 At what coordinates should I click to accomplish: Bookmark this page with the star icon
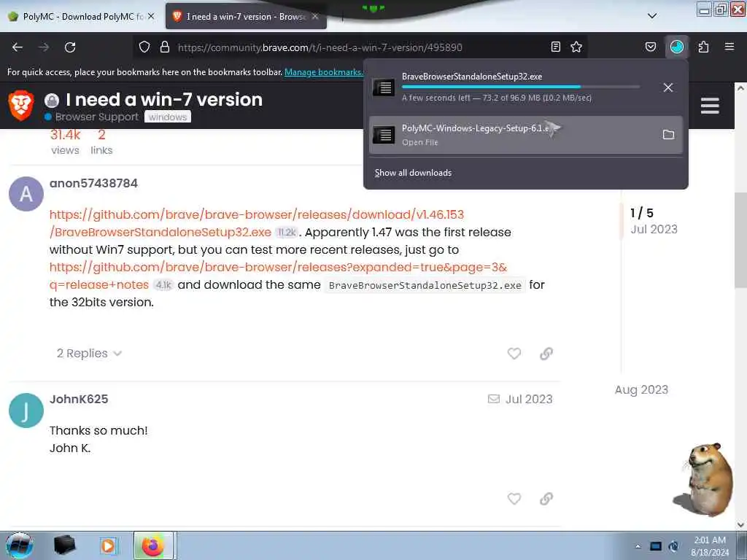[576, 47]
